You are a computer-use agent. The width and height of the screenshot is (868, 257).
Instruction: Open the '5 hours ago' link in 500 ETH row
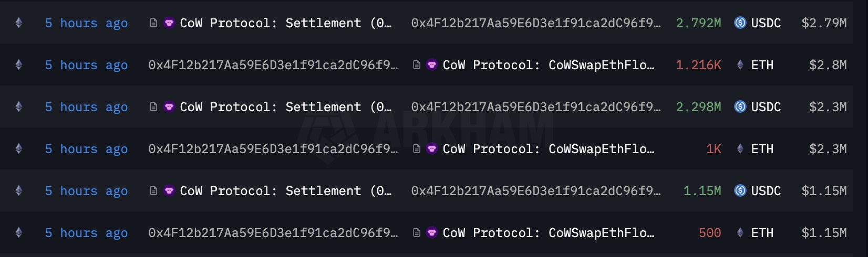pyautogui.click(x=86, y=233)
